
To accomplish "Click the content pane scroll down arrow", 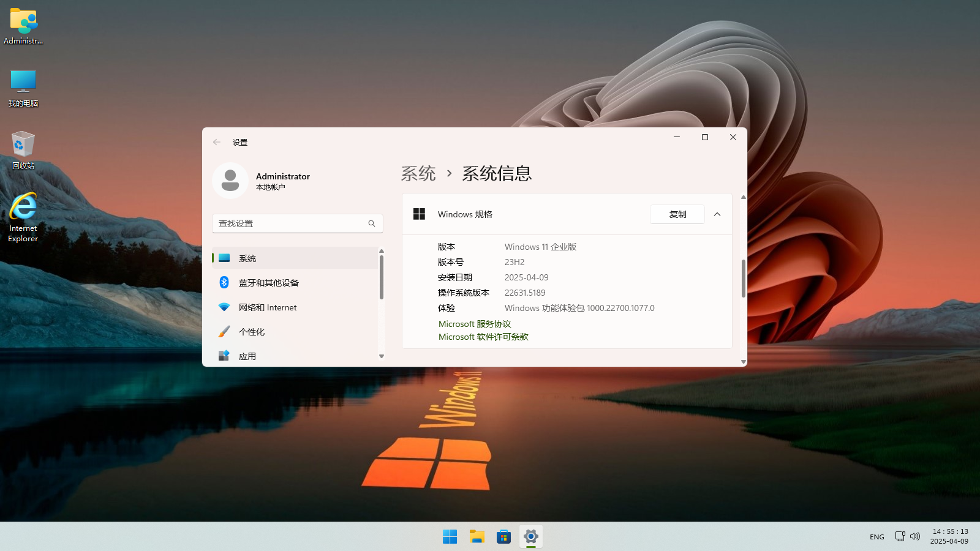I will [x=744, y=362].
